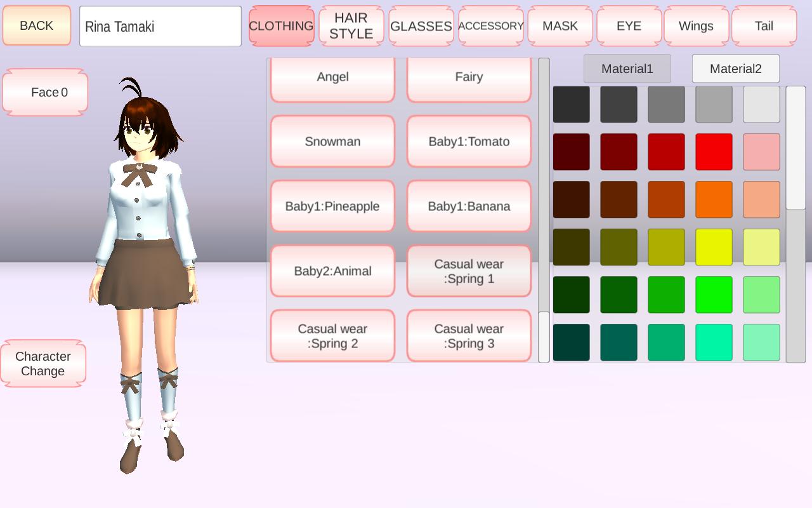The height and width of the screenshot is (508, 812).
Task: Toggle to Material1 color target
Action: click(x=627, y=69)
